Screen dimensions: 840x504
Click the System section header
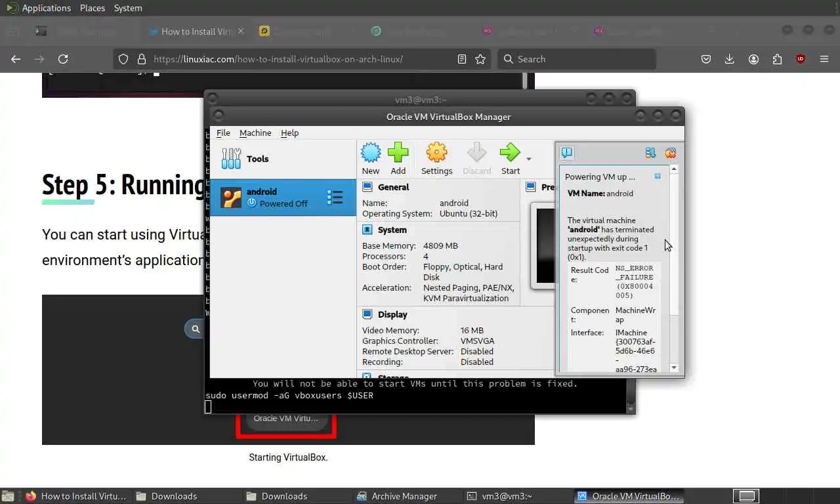point(392,230)
